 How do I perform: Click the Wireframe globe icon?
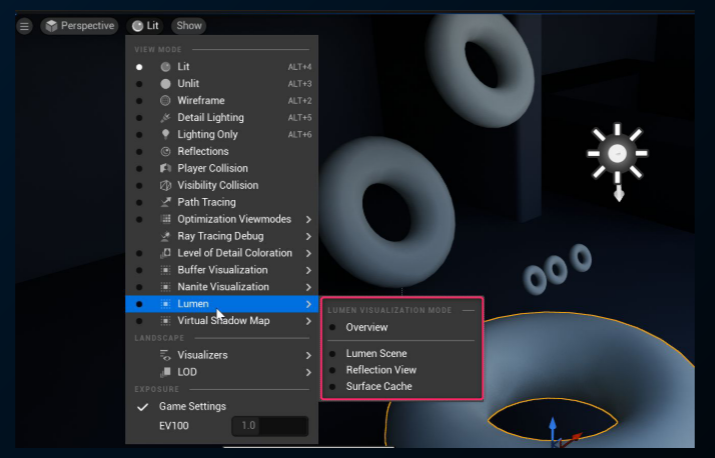pos(166,100)
